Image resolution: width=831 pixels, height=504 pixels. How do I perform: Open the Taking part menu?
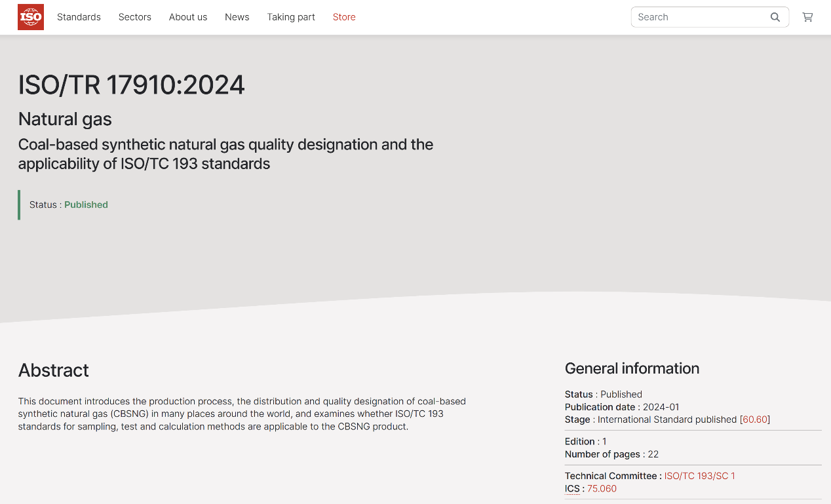click(291, 17)
